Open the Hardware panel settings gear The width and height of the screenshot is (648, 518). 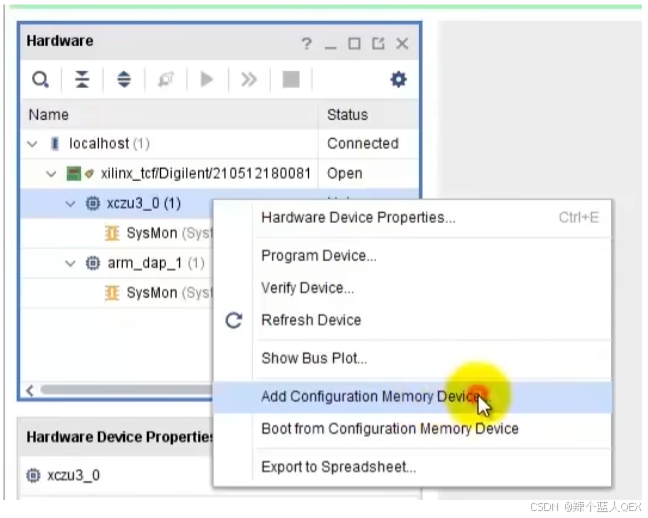398,79
